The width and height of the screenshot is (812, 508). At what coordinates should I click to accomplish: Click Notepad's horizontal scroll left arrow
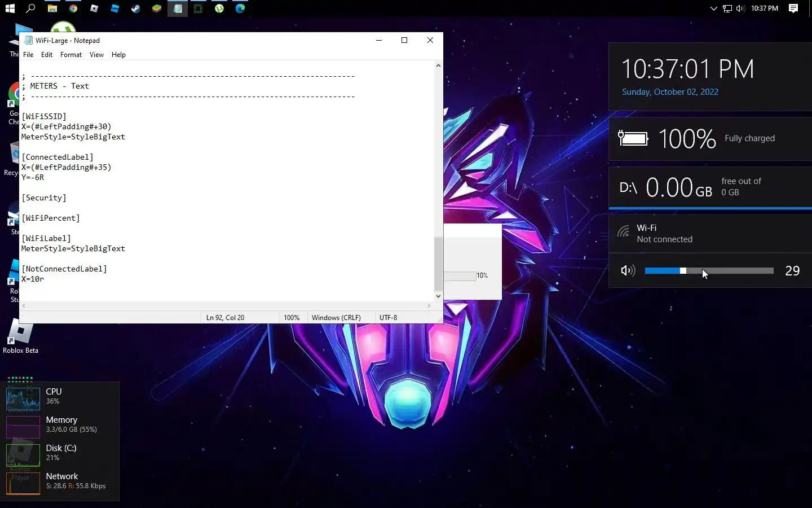point(24,305)
